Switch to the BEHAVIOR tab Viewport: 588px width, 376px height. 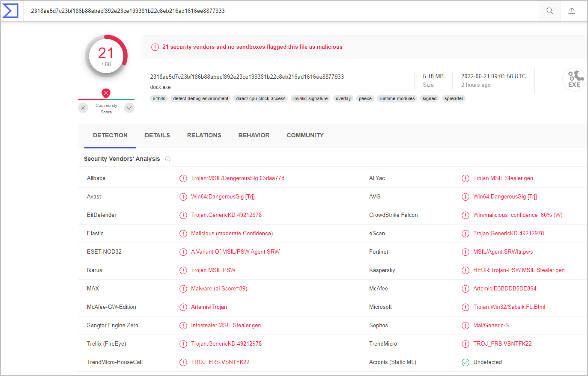[x=254, y=135]
